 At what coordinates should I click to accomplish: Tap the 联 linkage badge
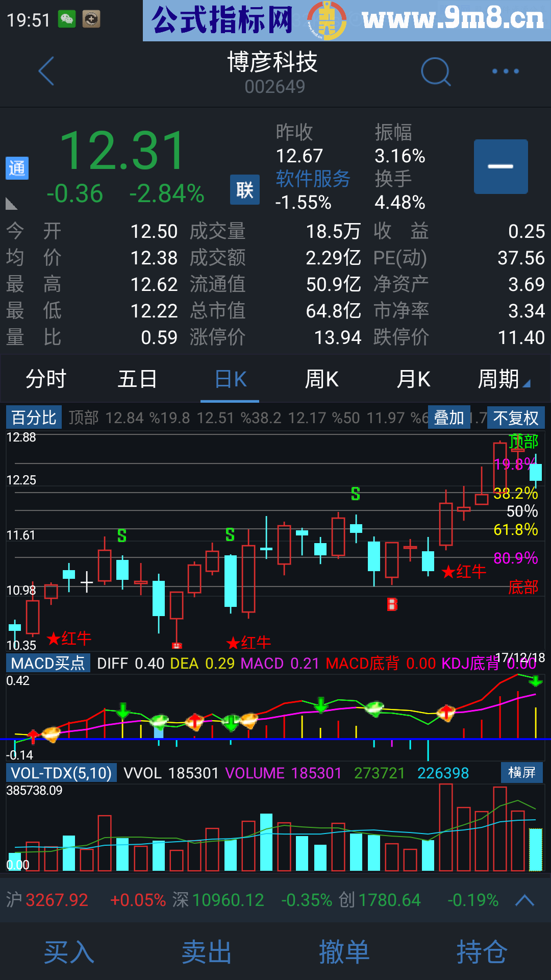point(245,190)
